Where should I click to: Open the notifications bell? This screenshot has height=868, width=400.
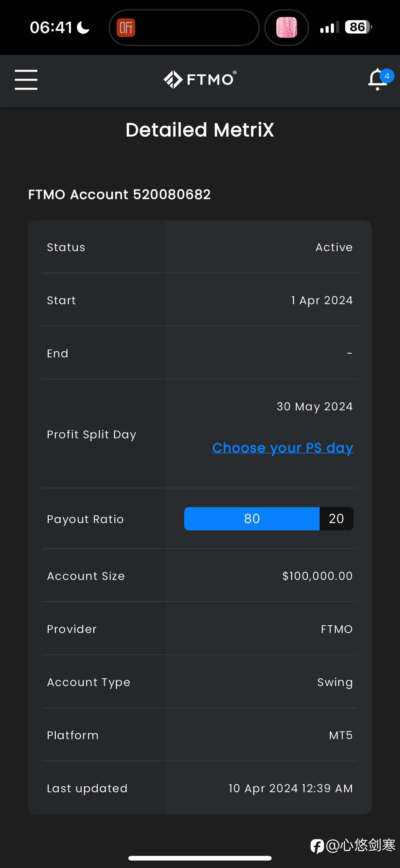[378, 80]
